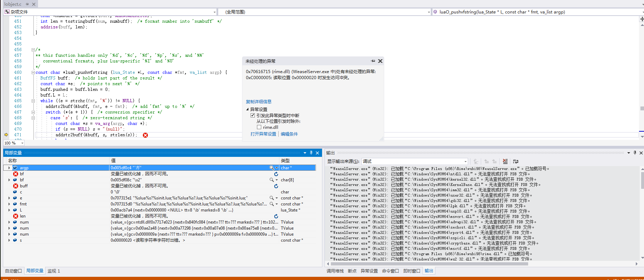This screenshot has height=280, width=644.
Task: Open text visualizer magnifier for fmt
Action: 272,204
